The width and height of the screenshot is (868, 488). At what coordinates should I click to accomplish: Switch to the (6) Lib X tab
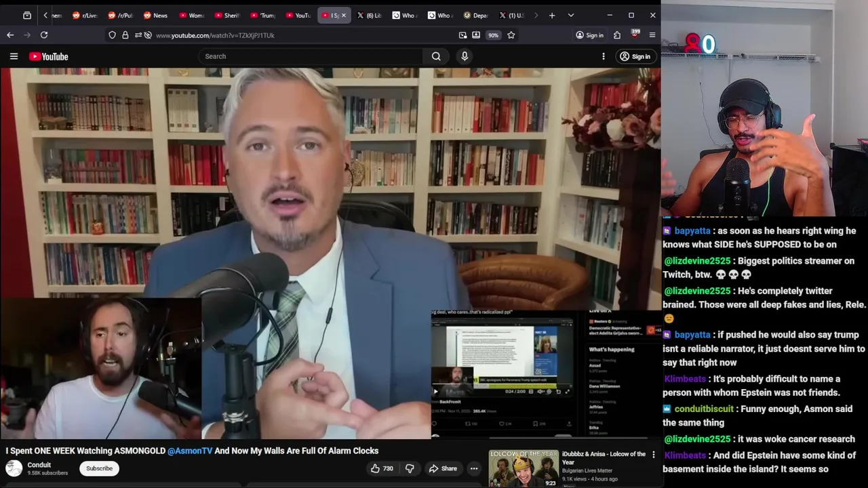click(x=369, y=15)
